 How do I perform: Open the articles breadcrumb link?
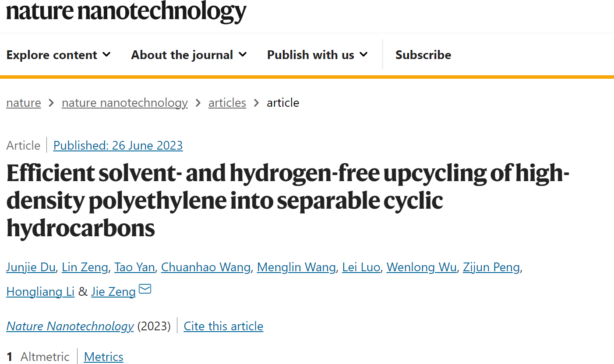(x=227, y=103)
